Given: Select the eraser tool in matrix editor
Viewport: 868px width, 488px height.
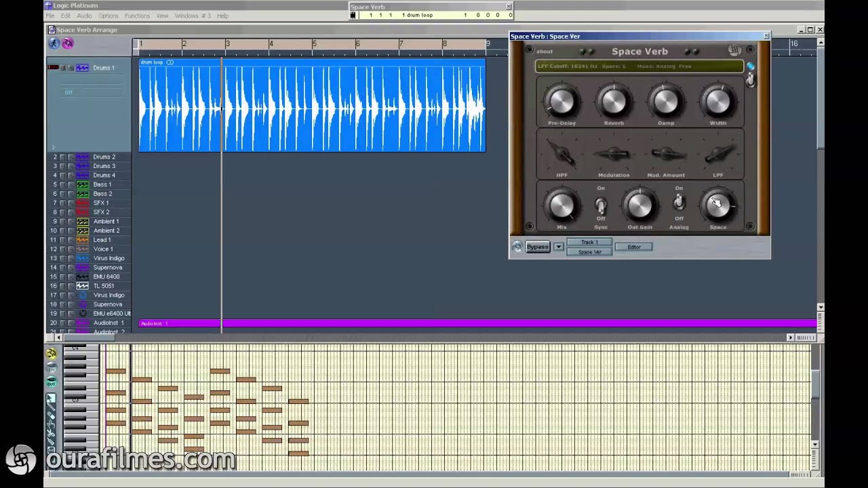Looking at the screenshot, I should [51, 415].
